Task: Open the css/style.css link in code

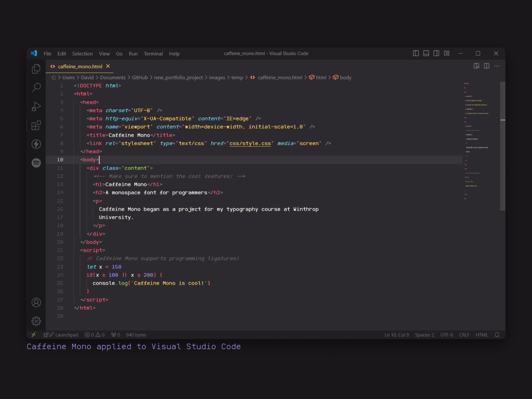Action: [250, 143]
